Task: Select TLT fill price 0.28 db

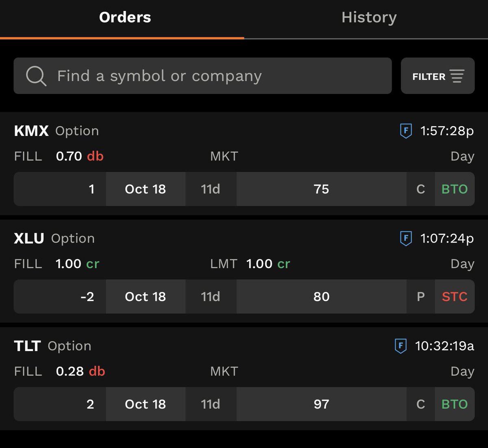Action: 81,371
